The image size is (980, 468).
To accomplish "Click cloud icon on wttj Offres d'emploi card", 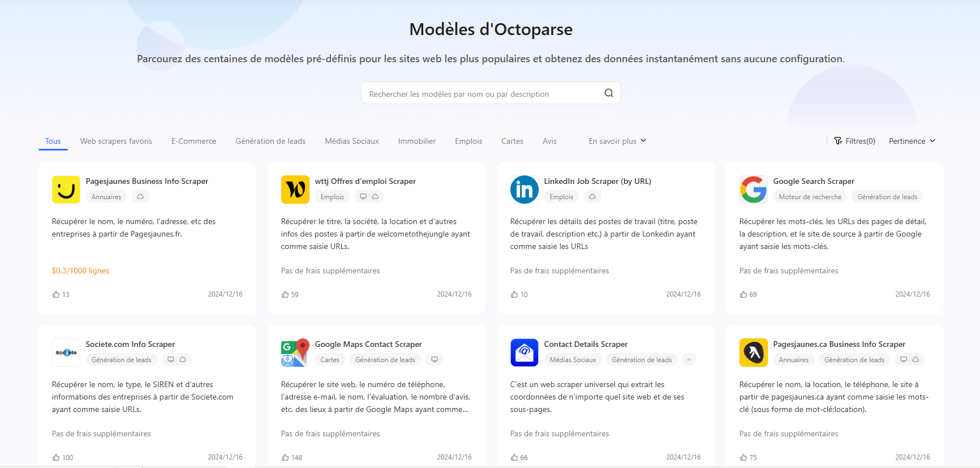I will click(x=375, y=196).
